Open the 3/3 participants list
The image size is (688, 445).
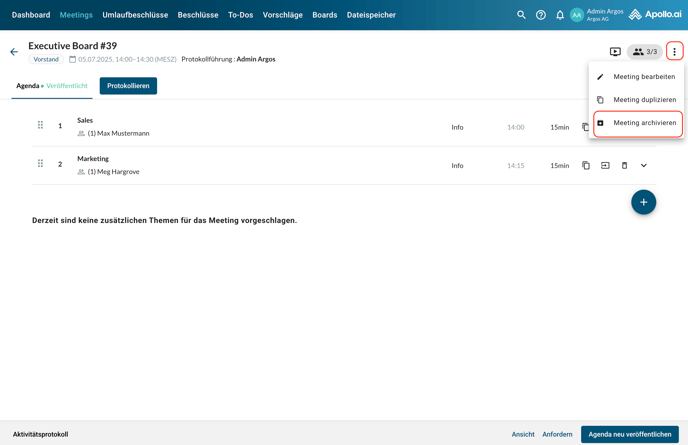pyautogui.click(x=645, y=52)
